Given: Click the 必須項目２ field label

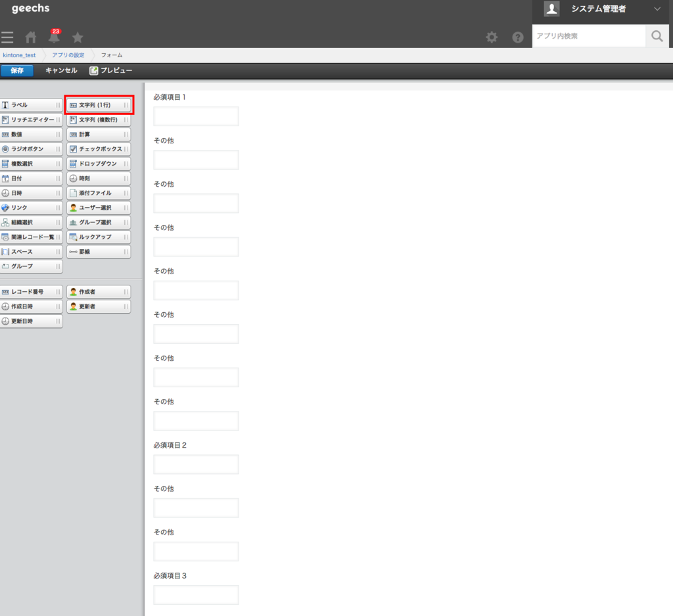Looking at the screenshot, I should (x=170, y=446).
